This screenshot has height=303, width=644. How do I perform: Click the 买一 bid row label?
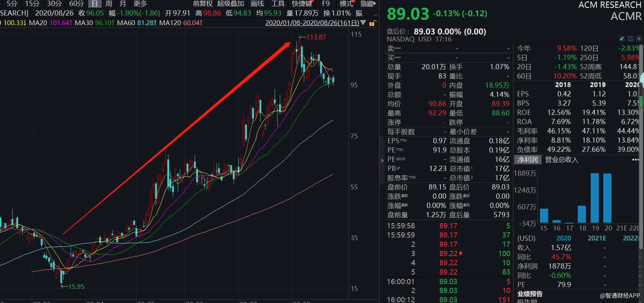point(394,58)
